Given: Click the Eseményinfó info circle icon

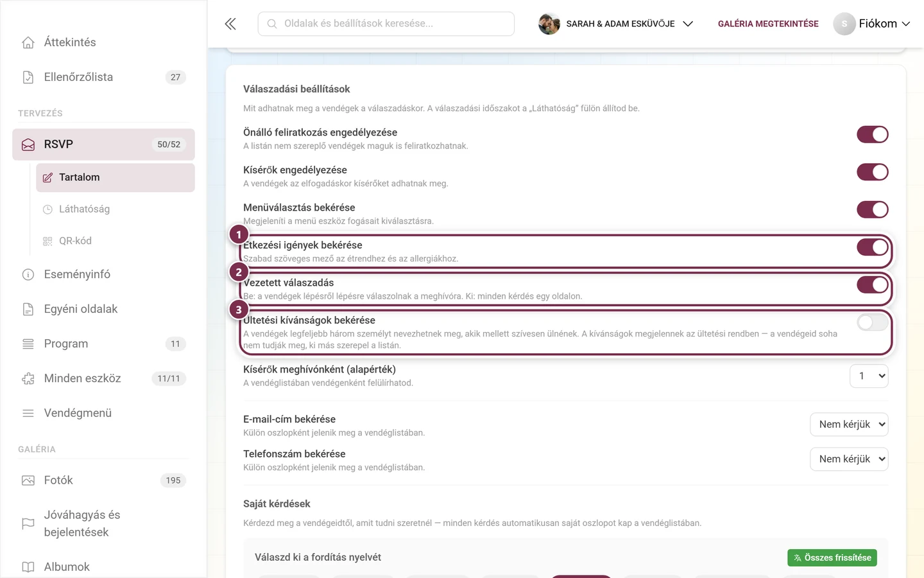Looking at the screenshot, I should click(28, 274).
